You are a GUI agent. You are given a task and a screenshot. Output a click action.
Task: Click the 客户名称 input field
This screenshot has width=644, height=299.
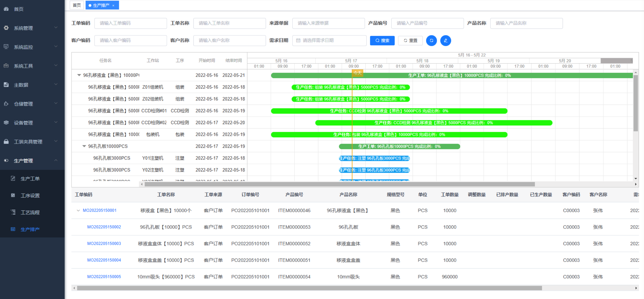[229, 40]
